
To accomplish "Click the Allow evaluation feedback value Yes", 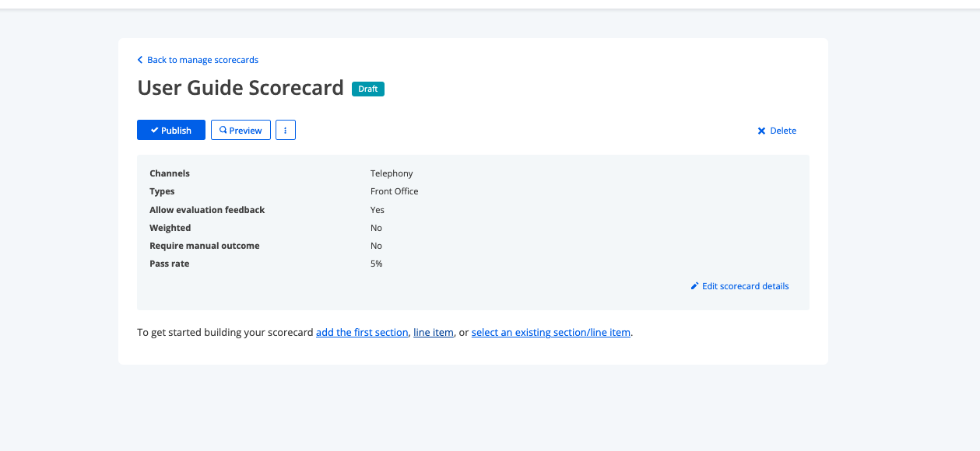I will [377, 209].
